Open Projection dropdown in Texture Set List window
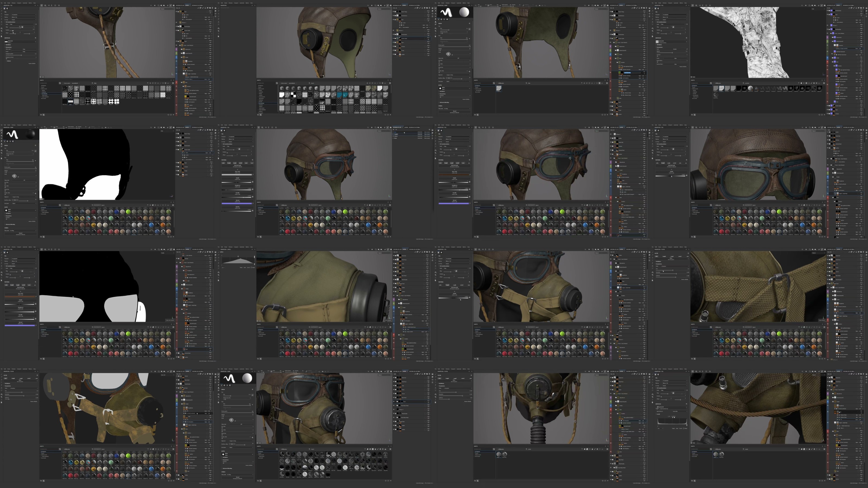This screenshot has height=488, width=868. click(x=241, y=137)
